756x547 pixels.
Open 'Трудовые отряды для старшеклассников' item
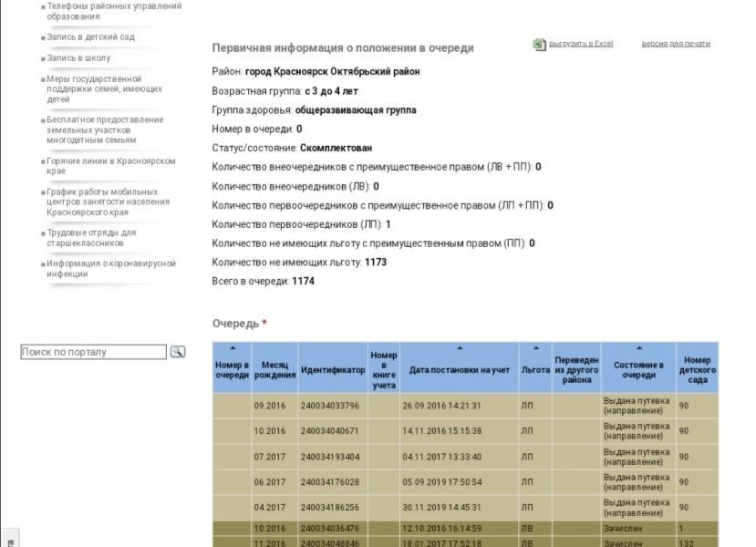click(91, 238)
